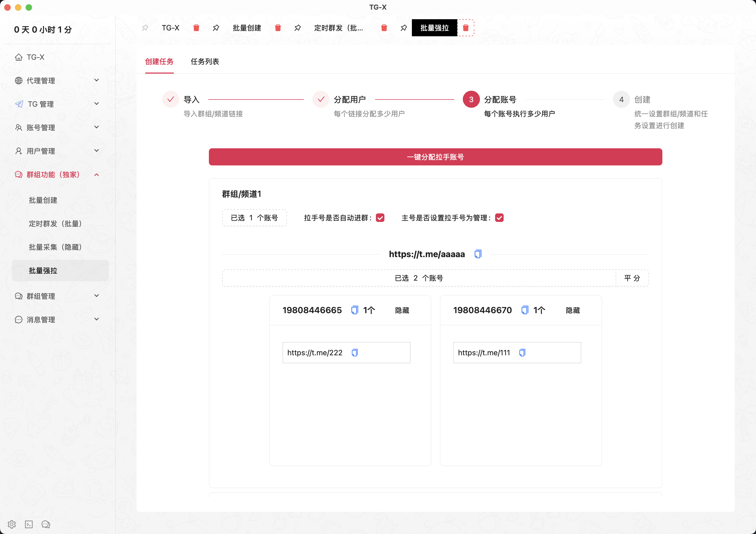This screenshot has width=756, height=534.
Task: Click the 1个 count beside 19808446665
Action: point(369,310)
